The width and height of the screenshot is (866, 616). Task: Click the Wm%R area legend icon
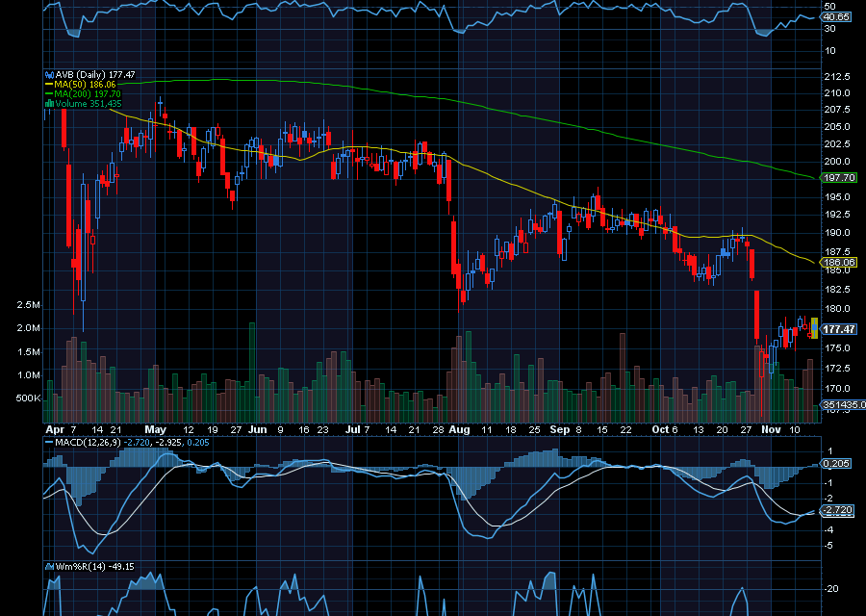(50, 566)
